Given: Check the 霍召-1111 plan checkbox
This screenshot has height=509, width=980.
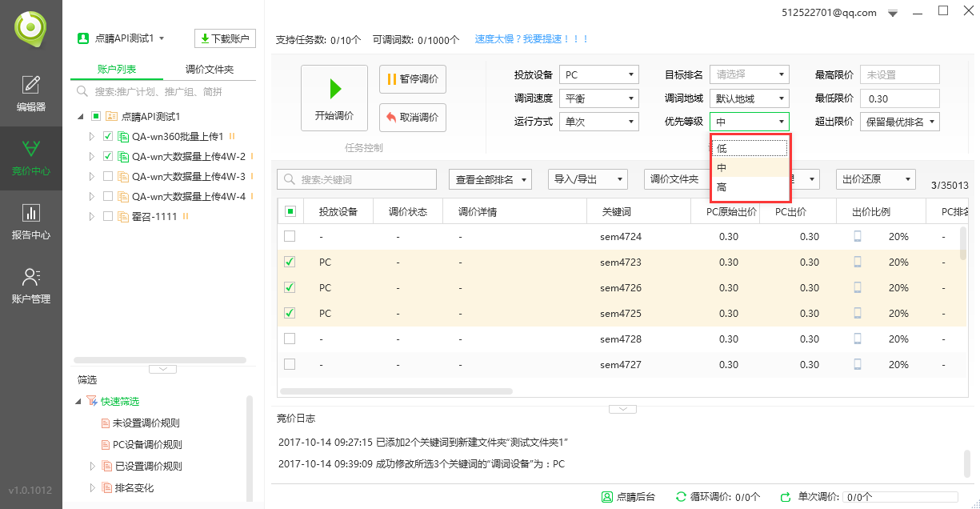Looking at the screenshot, I should 108,216.
